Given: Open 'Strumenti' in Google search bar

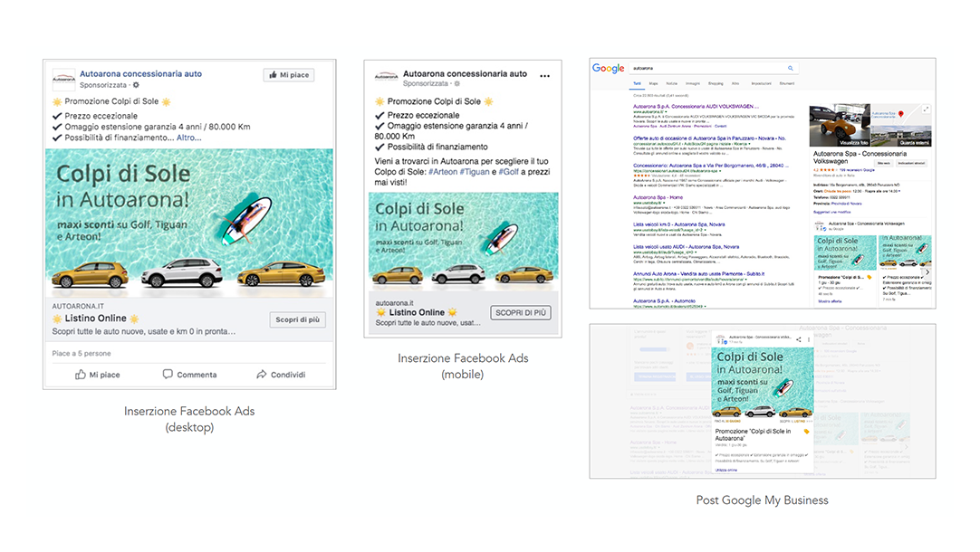Looking at the screenshot, I should pyautogui.click(x=787, y=83).
